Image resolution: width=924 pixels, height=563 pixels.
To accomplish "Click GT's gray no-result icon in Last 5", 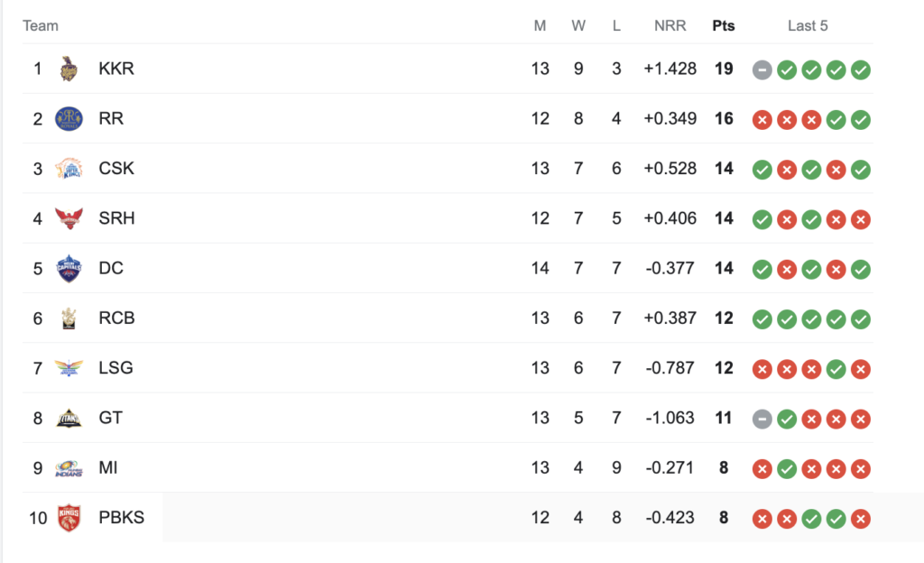I will tap(762, 420).
